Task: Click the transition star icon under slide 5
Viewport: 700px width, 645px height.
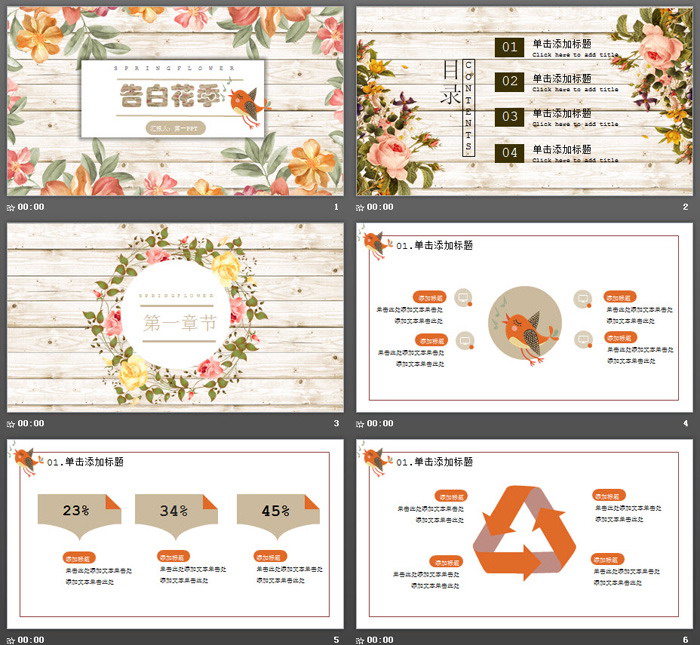Action: pos(11,639)
